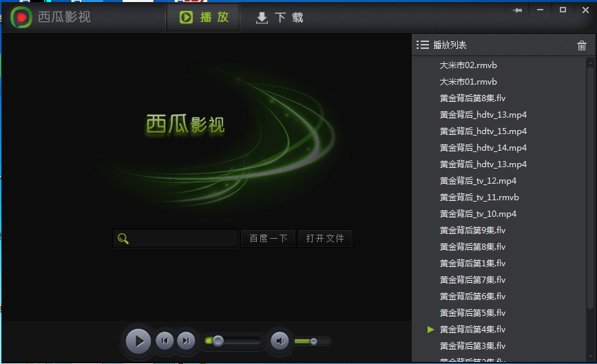This screenshot has width=597, height=364.
Task: Skip to the previous track
Action: 165,341
